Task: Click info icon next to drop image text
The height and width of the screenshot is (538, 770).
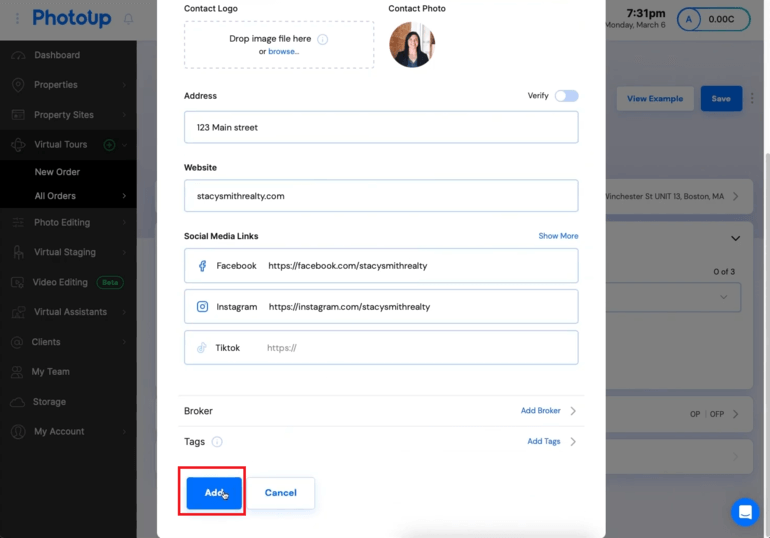Action: pyautogui.click(x=323, y=39)
